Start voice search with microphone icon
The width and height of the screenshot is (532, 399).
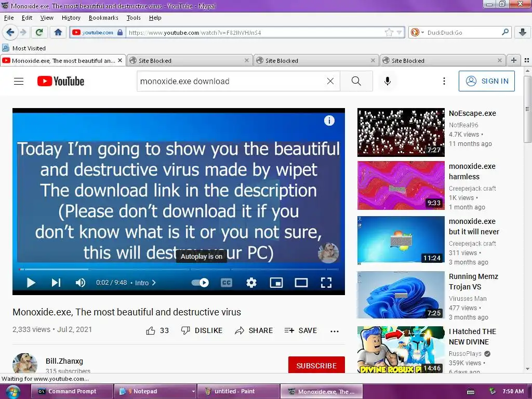pyautogui.click(x=388, y=81)
